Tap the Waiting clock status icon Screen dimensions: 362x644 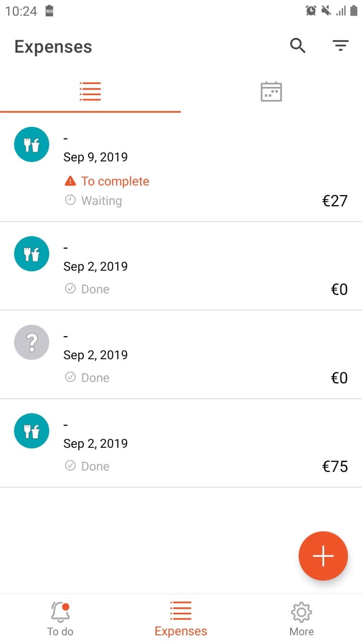[70, 200]
